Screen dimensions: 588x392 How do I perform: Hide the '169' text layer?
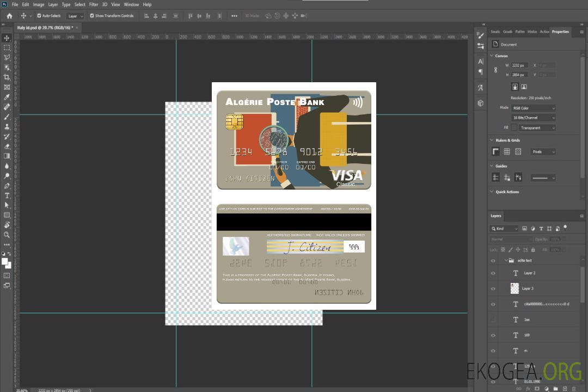tap(493, 335)
